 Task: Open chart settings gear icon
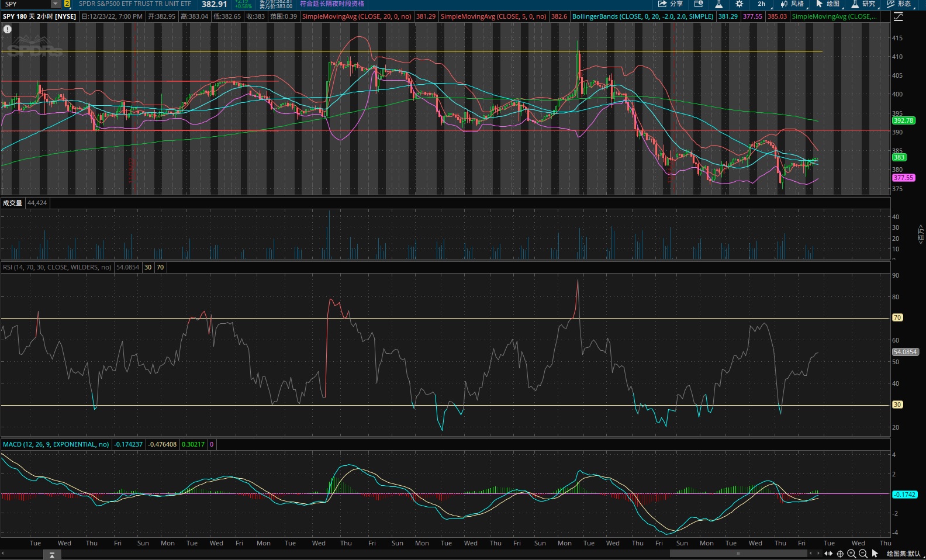(x=739, y=4)
